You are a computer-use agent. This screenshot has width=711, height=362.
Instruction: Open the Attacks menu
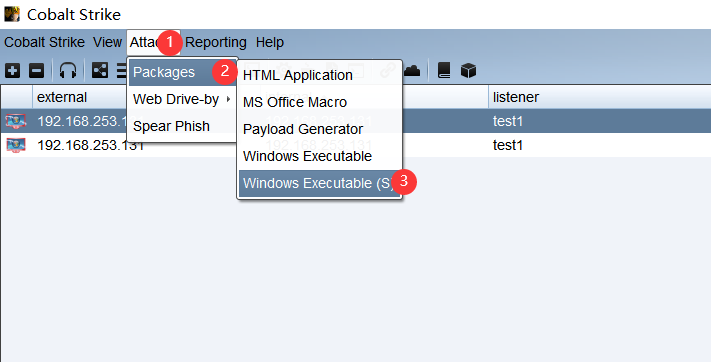[153, 42]
